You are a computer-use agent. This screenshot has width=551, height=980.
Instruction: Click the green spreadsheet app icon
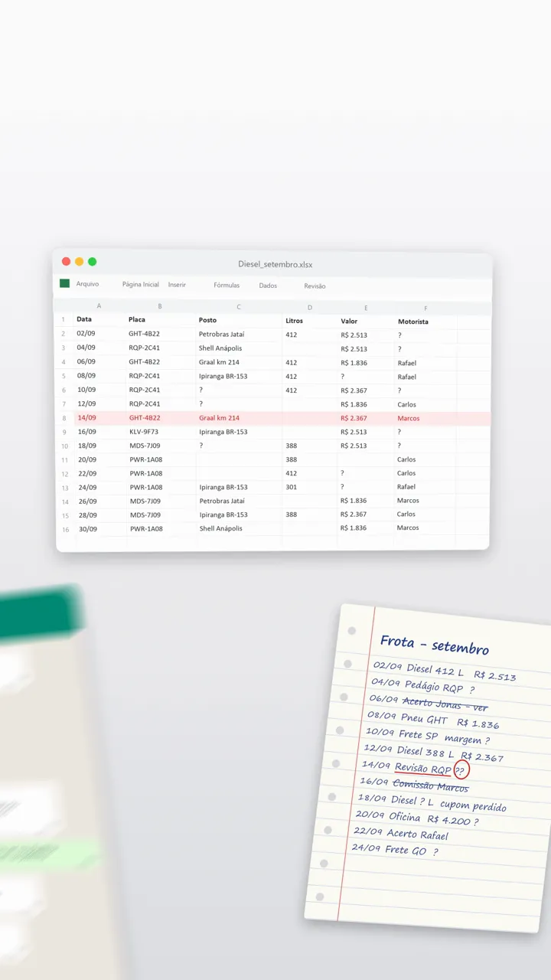(65, 283)
